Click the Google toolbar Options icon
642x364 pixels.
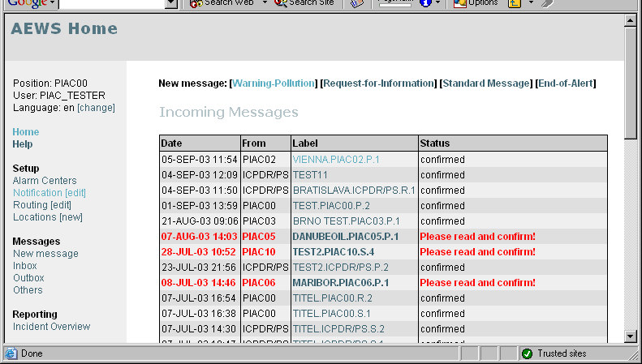click(476, 3)
